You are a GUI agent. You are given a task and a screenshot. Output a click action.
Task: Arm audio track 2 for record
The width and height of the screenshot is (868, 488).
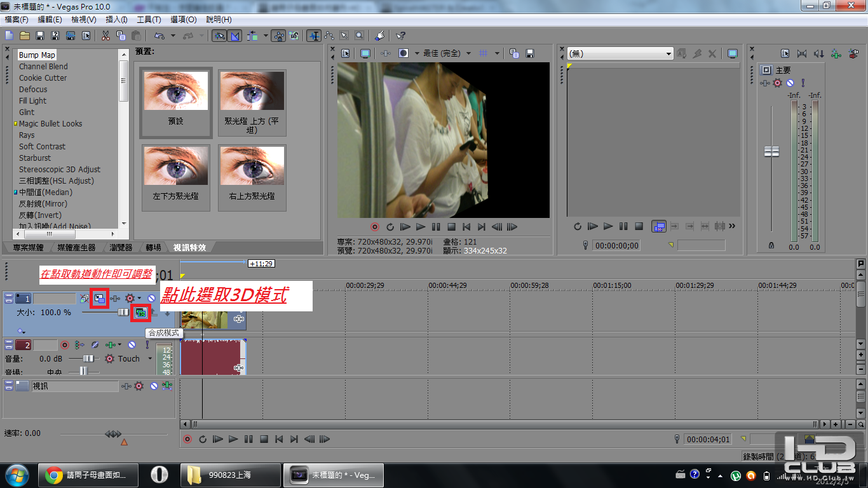(x=64, y=345)
